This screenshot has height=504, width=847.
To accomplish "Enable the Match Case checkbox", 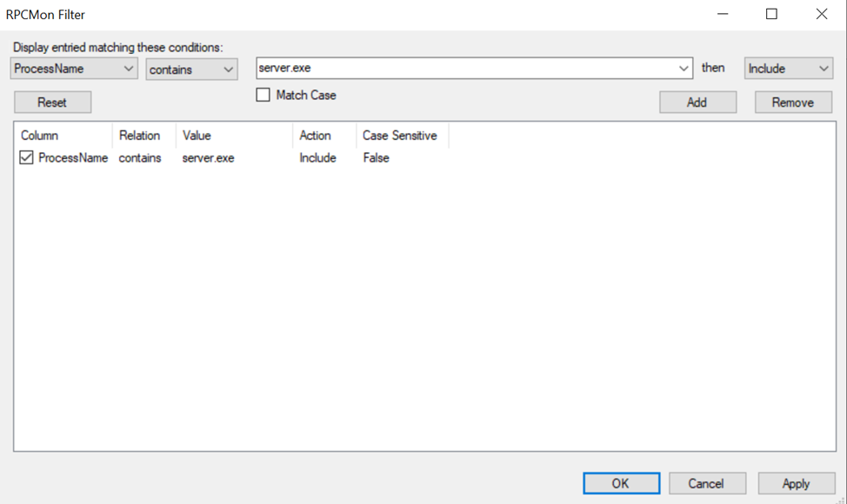I will (x=263, y=96).
